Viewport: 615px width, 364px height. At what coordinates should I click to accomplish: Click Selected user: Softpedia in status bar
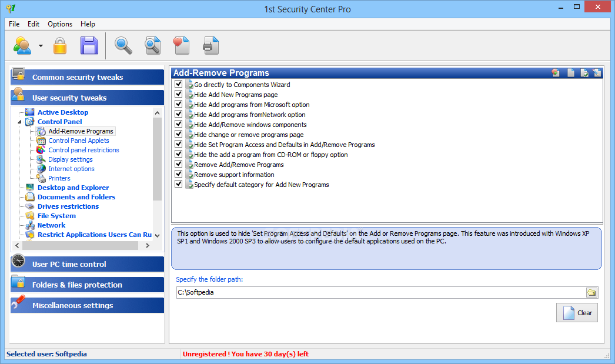(46, 354)
